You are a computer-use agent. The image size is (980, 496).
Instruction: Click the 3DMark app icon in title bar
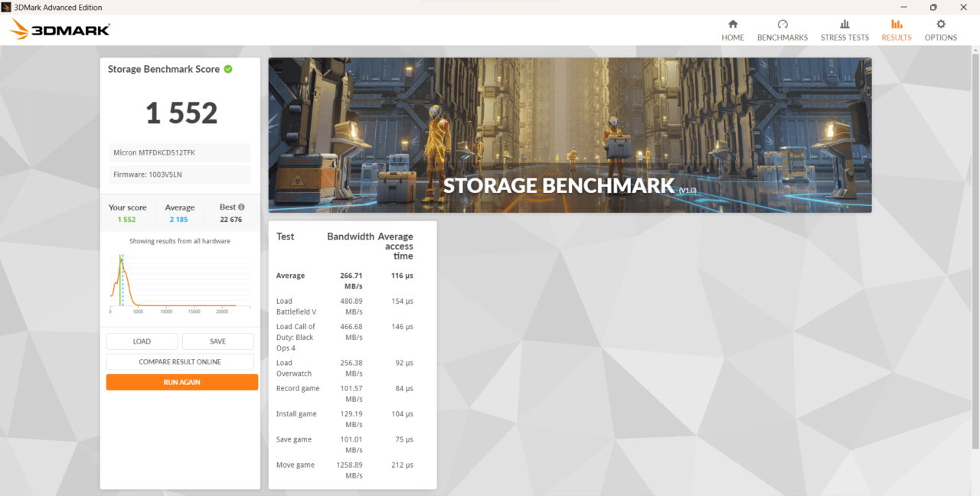click(x=8, y=8)
